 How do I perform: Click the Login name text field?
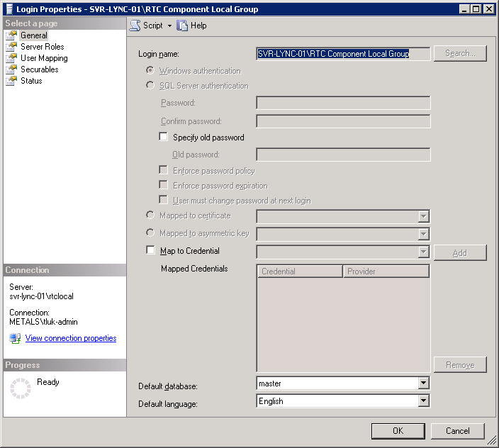343,54
